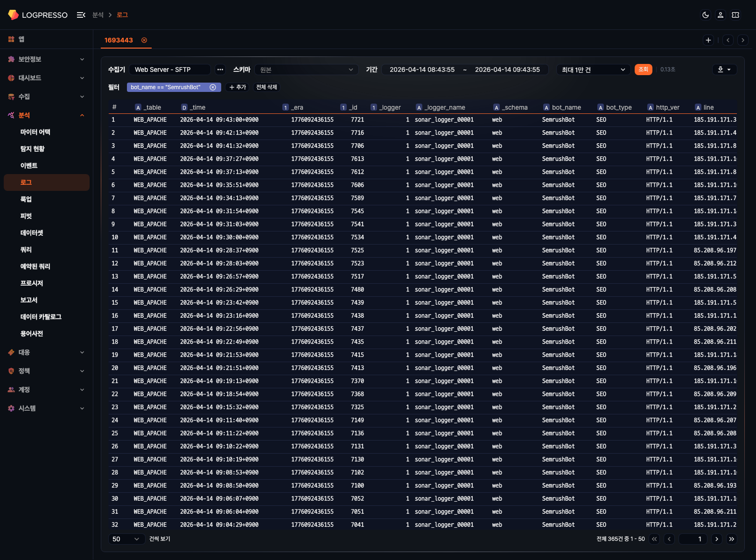Screen dimensions: 756x560
Task: Add a new tab with plus icon
Action: coord(708,40)
